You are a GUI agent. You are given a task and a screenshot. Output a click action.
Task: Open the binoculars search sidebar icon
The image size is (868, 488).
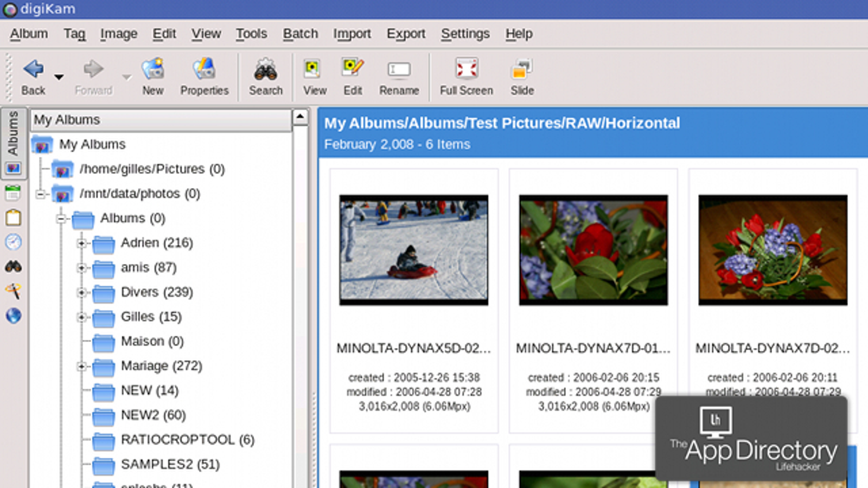coord(13,266)
